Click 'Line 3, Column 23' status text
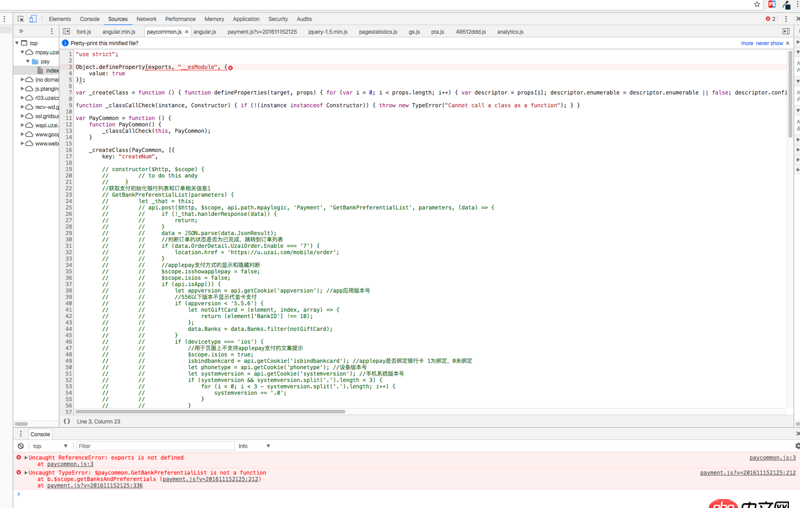 pos(98,421)
